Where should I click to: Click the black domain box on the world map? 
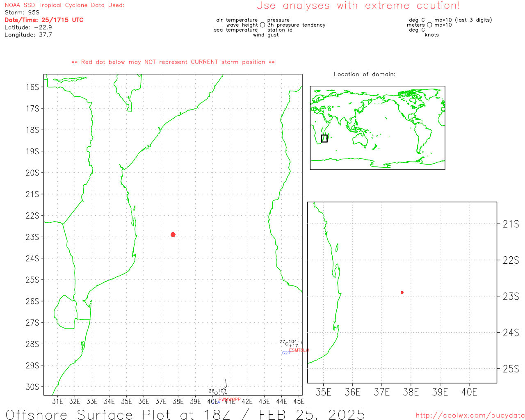tap(324, 139)
